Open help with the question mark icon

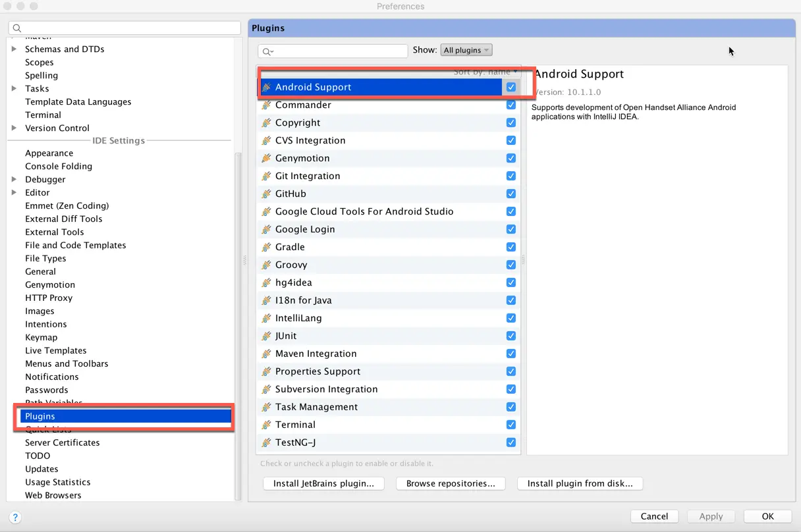(16, 518)
